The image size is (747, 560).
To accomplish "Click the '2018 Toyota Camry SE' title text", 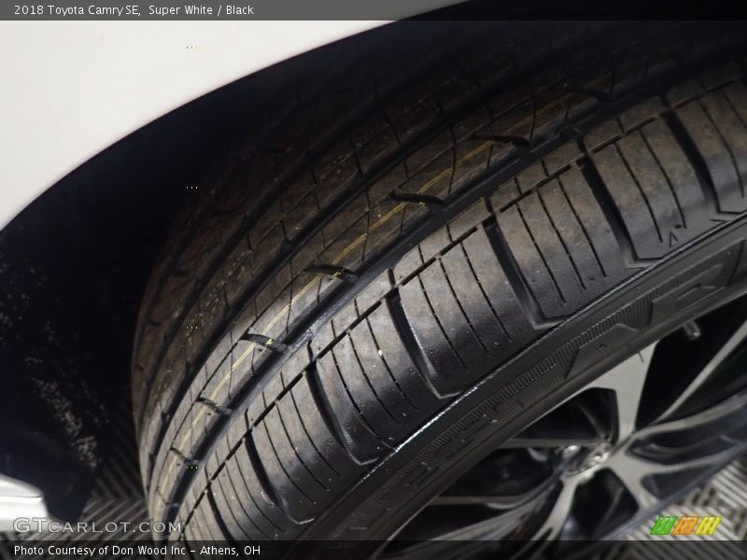I will 77,10.
